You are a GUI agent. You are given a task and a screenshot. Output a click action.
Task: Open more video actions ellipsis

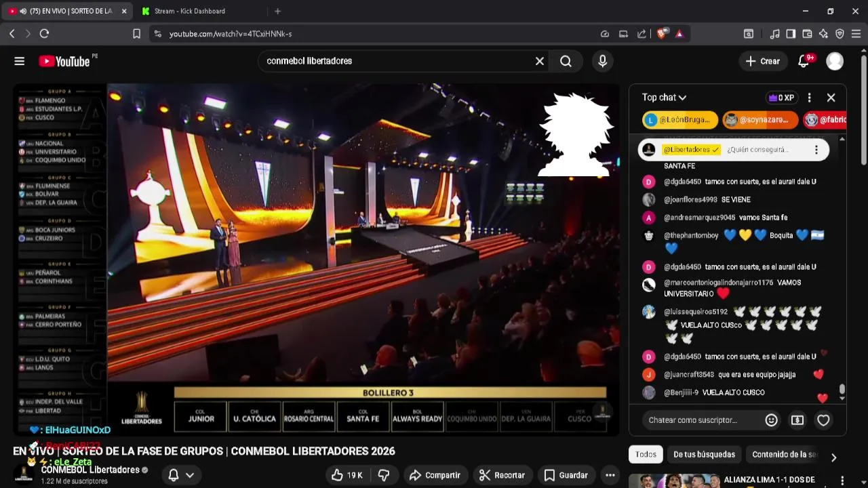(x=610, y=475)
